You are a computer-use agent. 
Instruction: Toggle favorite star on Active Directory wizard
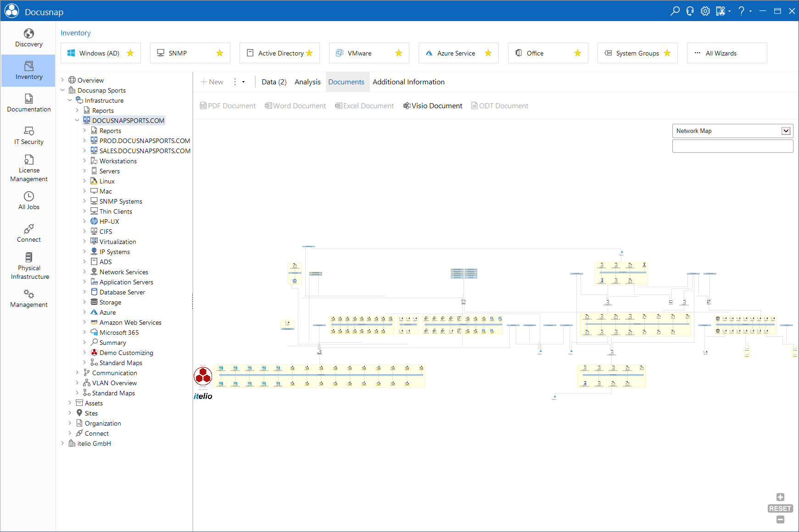click(x=309, y=53)
